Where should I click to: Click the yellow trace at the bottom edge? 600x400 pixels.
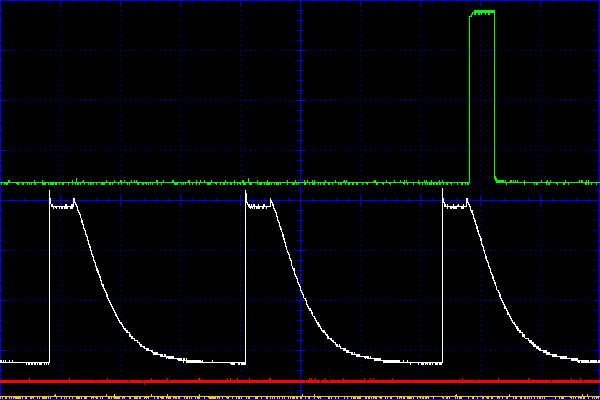click(x=300, y=397)
